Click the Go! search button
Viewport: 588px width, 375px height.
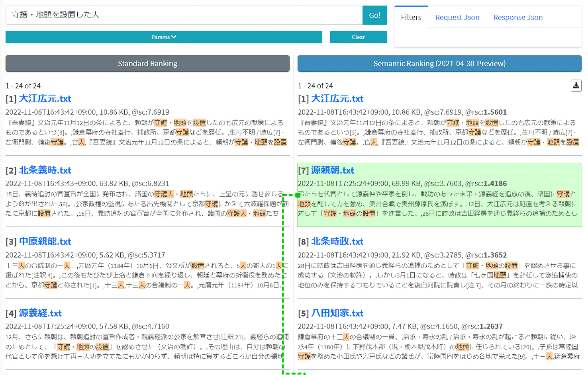click(374, 15)
